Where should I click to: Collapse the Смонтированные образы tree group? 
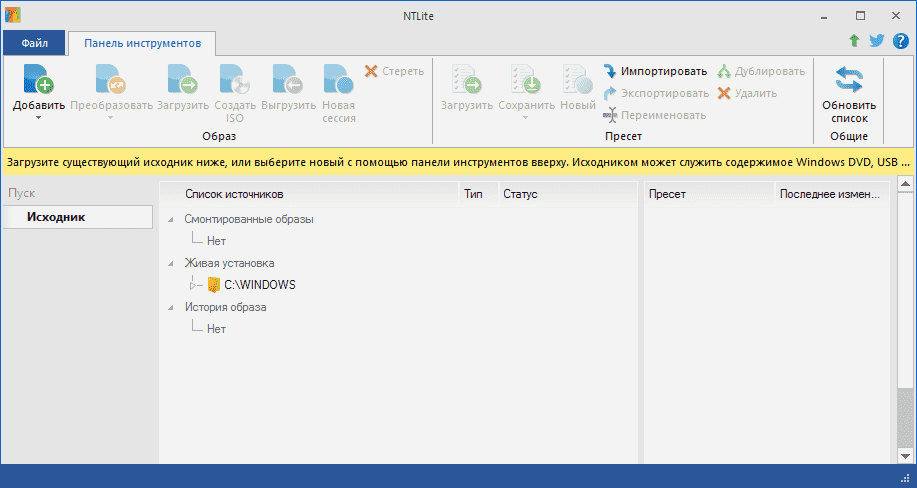click(170, 219)
